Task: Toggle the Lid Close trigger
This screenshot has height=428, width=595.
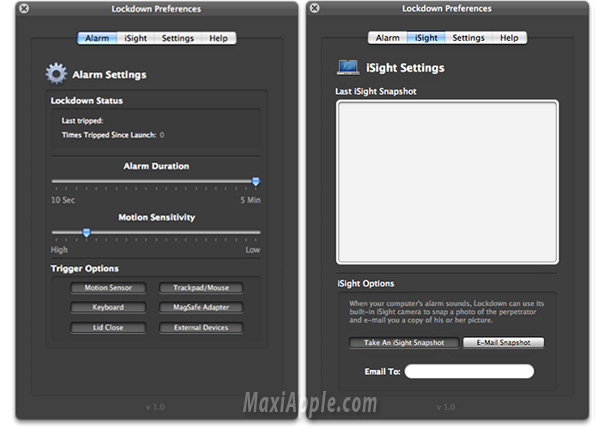Action: [x=108, y=327]
